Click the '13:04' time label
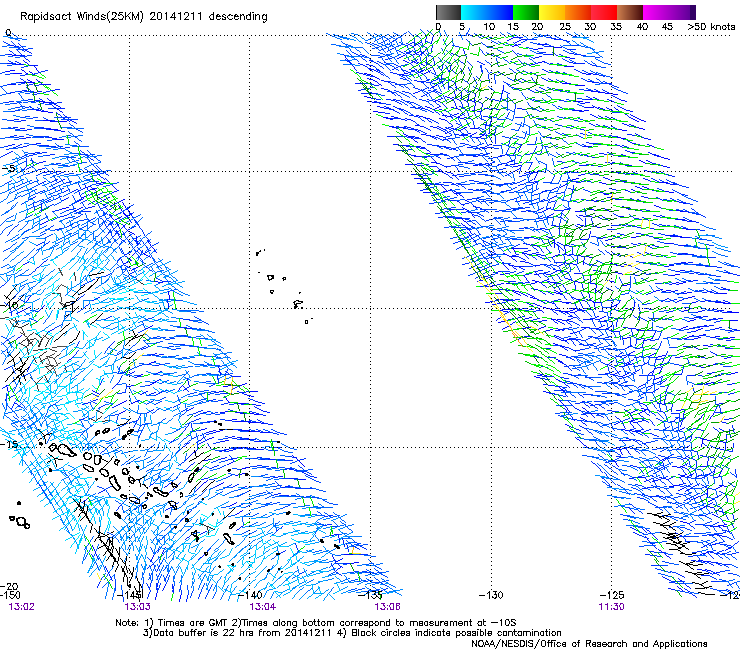 click(x=262, y=607)
